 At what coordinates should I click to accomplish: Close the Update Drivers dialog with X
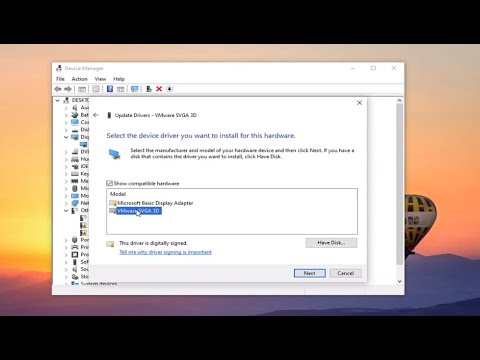click(359, 103)
